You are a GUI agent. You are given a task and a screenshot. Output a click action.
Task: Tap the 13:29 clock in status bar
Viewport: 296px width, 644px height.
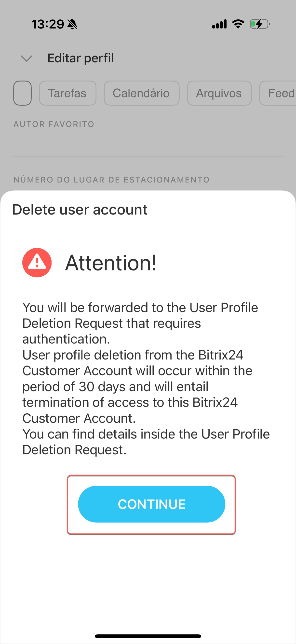click(x=48, y=24)
